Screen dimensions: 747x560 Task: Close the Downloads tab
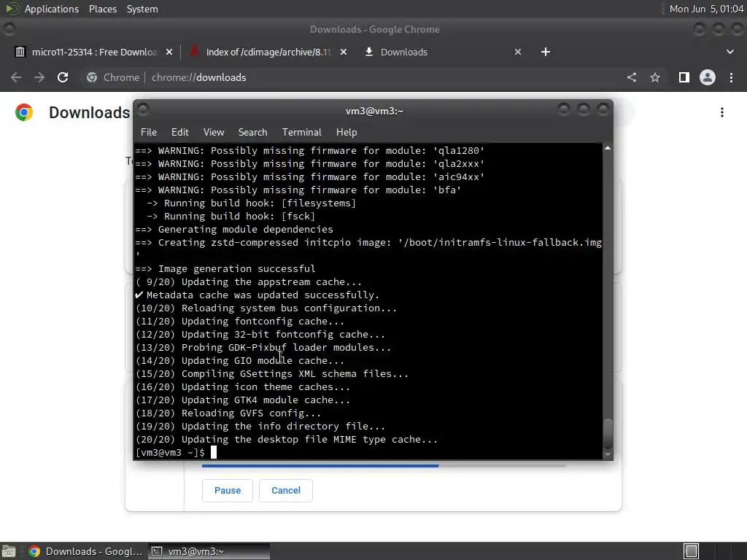[518, 52]
